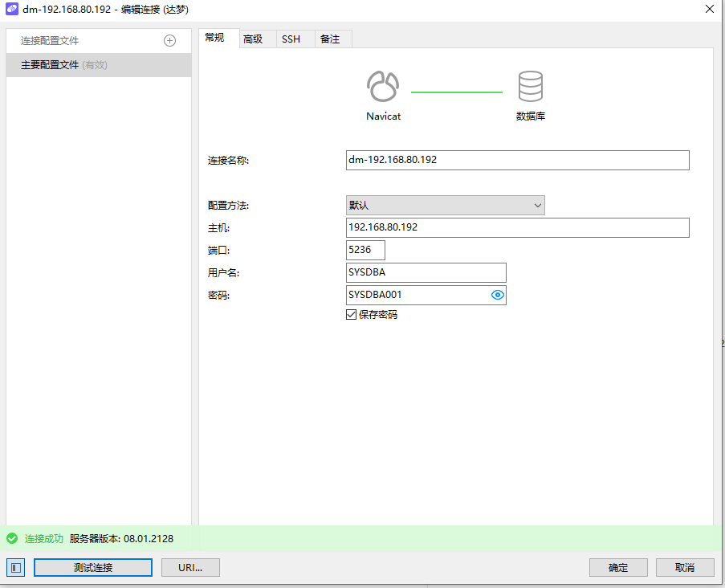Screen dimensions: 725x588
Task: Click the add connection profile plus icon
Action: pyautogui.click(x=169, y=41)
